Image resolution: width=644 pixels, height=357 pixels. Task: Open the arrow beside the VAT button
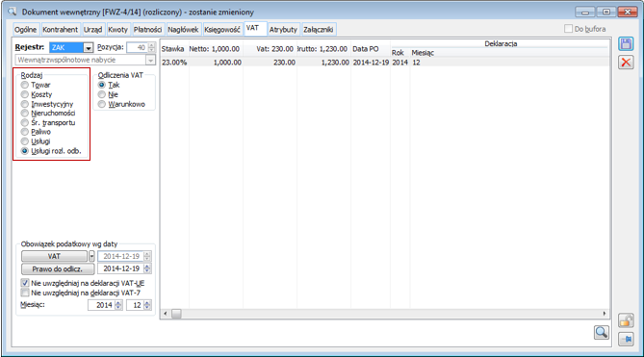[x=91, y=256]
